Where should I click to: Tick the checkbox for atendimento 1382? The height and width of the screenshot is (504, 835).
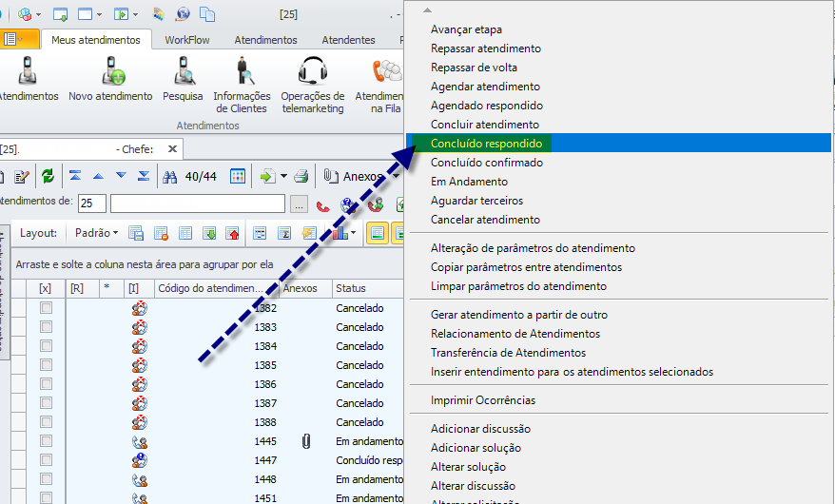tap(47, 307)
